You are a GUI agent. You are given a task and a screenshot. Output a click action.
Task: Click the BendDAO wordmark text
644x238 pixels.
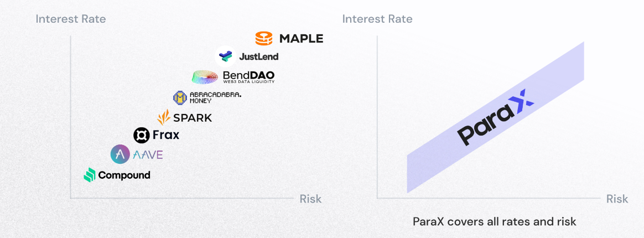(248, 76)
